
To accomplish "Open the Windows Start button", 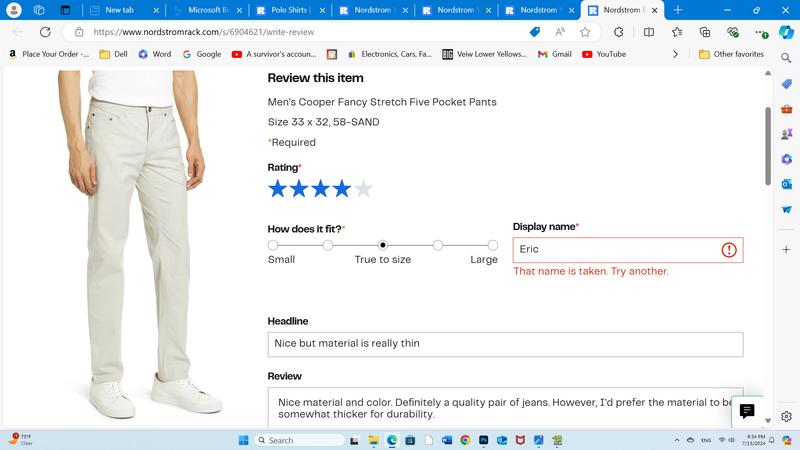I will (243, 440).
